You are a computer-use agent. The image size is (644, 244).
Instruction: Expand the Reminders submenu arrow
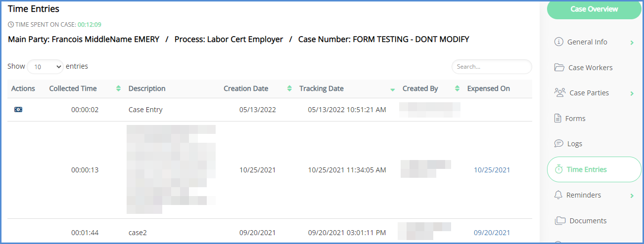[x=632, y=196]
